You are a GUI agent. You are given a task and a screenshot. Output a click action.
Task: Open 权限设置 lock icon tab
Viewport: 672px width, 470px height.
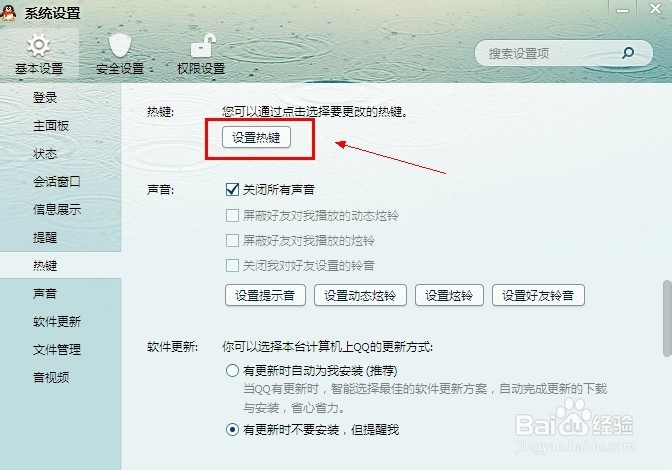click(201, 55)
